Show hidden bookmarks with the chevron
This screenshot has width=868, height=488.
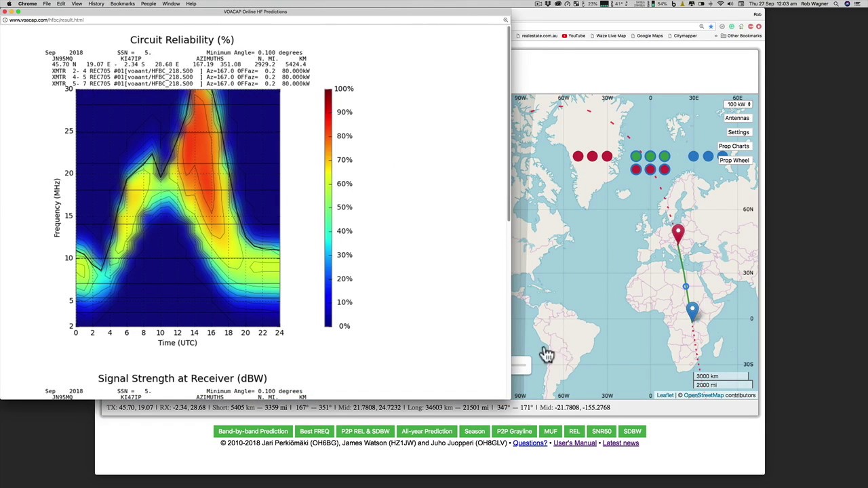[716, 36]
